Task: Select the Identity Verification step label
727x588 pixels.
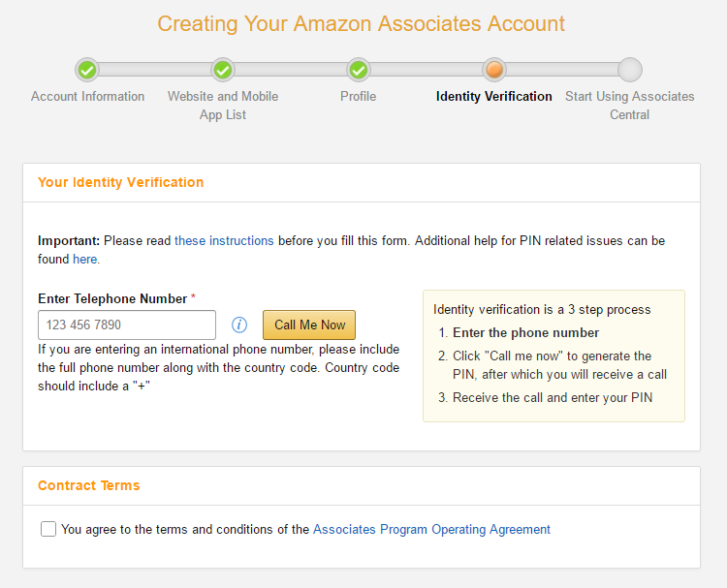Action: (494, 97)
